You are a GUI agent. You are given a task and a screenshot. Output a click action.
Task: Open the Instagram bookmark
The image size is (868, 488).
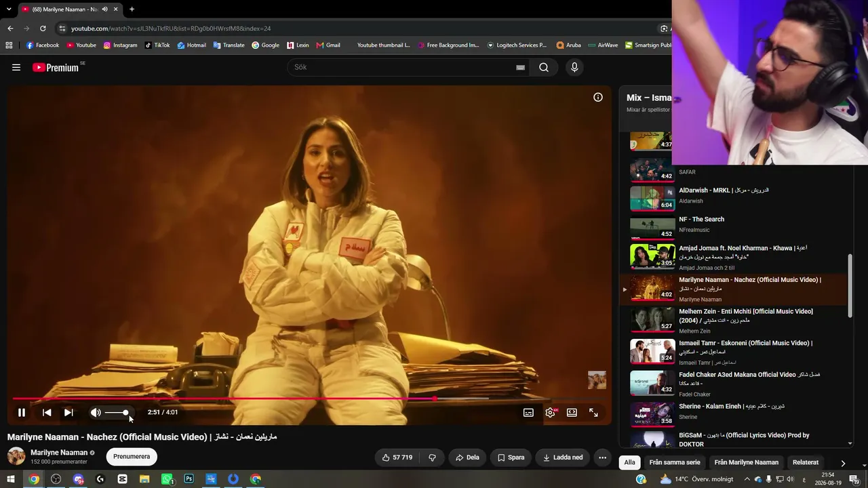[120, 45]
